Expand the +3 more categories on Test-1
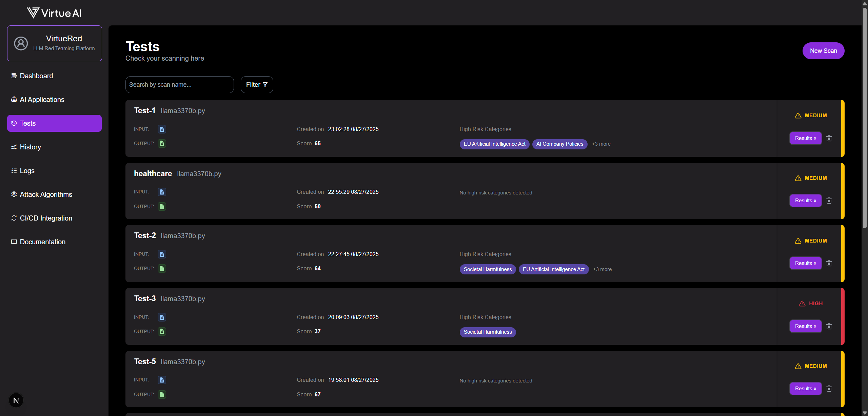Screen dimensions: 868x416 [601, 144]
